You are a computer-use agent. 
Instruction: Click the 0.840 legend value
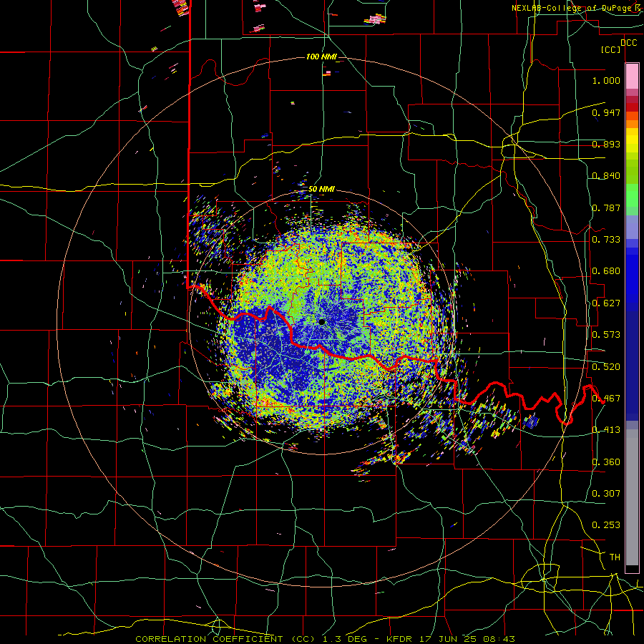tap(606, 176)
